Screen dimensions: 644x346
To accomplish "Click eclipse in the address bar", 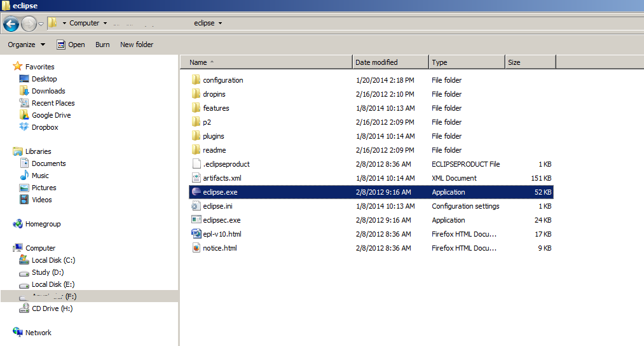I will point(204,23).
